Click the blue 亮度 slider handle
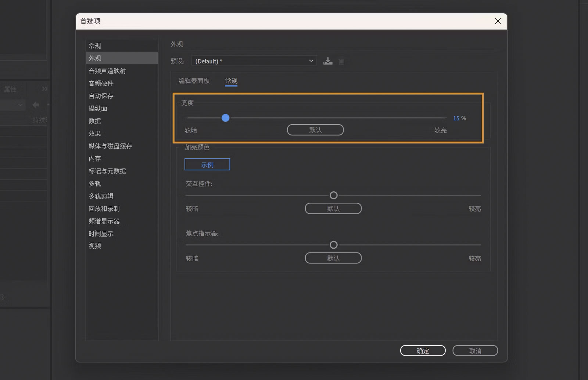This screenshot has height=380, width=588. coord(226,118)
